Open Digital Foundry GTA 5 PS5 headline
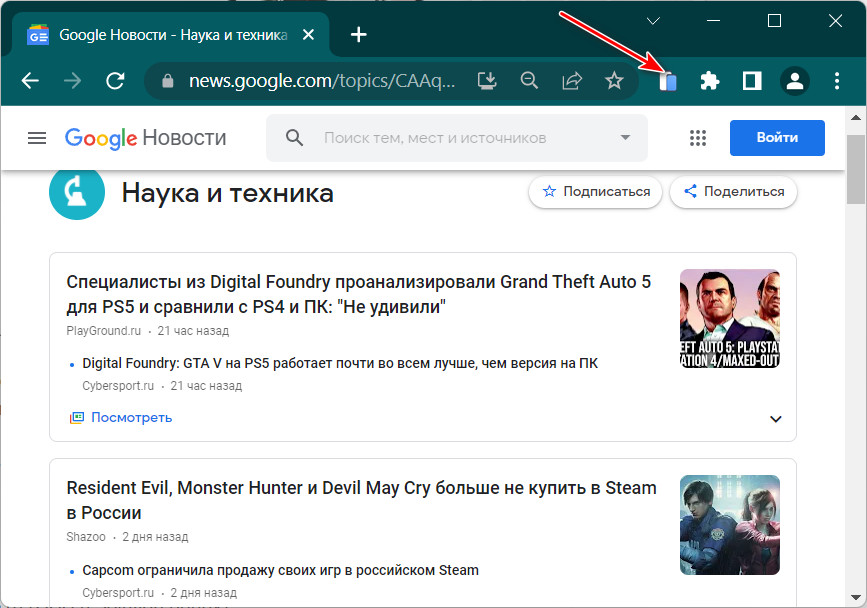Image resolution: width=867 pixels, height=608 pixels. coord(358,294)
